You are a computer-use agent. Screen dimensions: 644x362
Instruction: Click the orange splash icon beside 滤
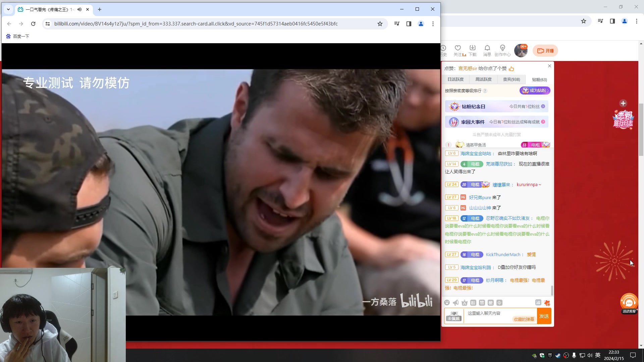click(547, 303)
